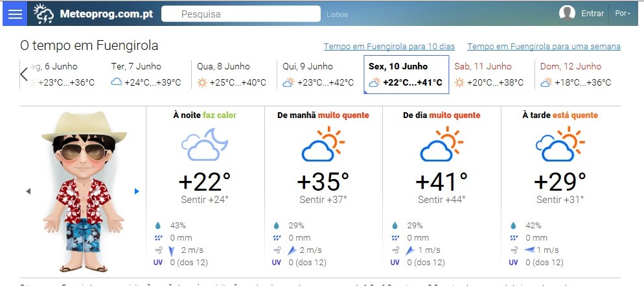Click the afternoon 29° weather icon
This screenshot has width=644, height=286.
click(560, 143)
